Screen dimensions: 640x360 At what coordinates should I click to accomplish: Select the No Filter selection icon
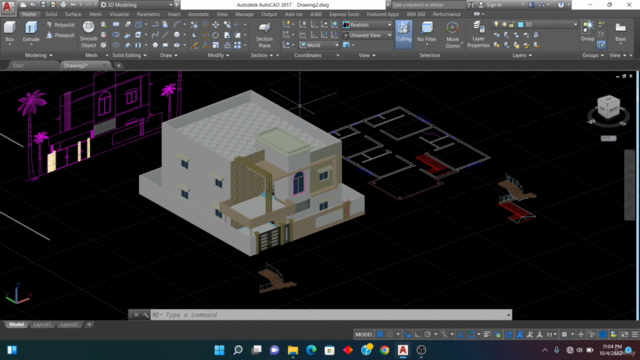point(427,32)
